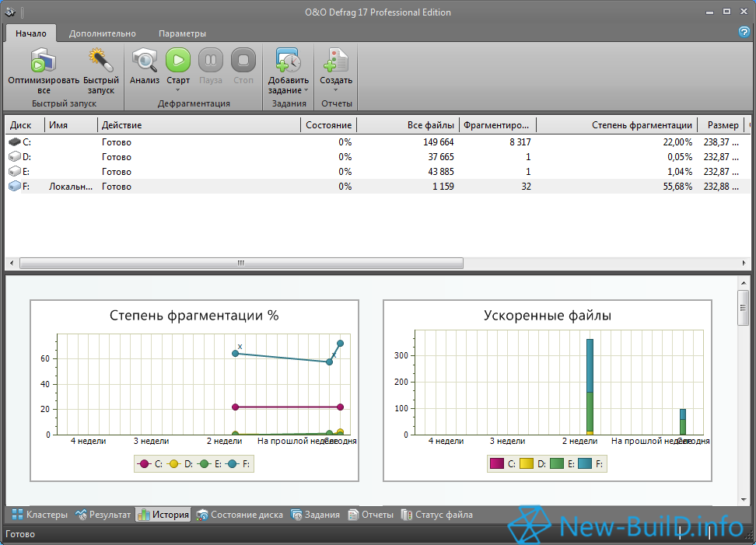Open the Отчеты bottom tab
The image size is (756, 545).
click(x=371, y=515)
